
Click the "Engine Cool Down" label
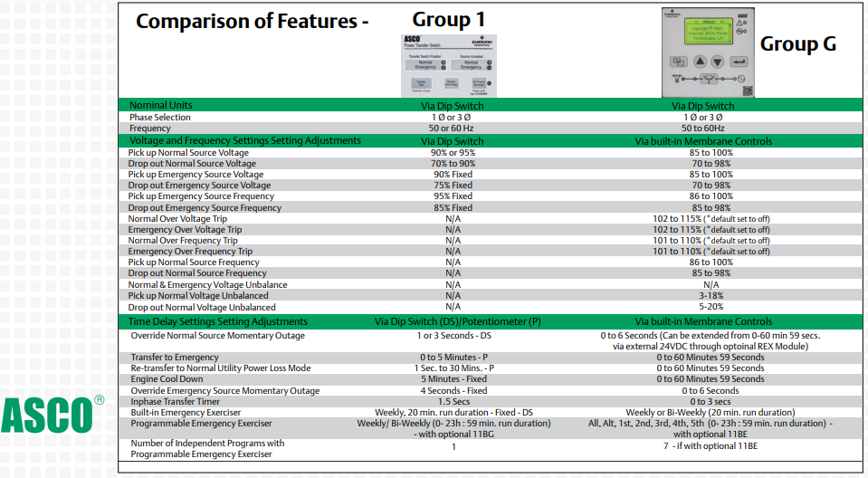(167, 379)
